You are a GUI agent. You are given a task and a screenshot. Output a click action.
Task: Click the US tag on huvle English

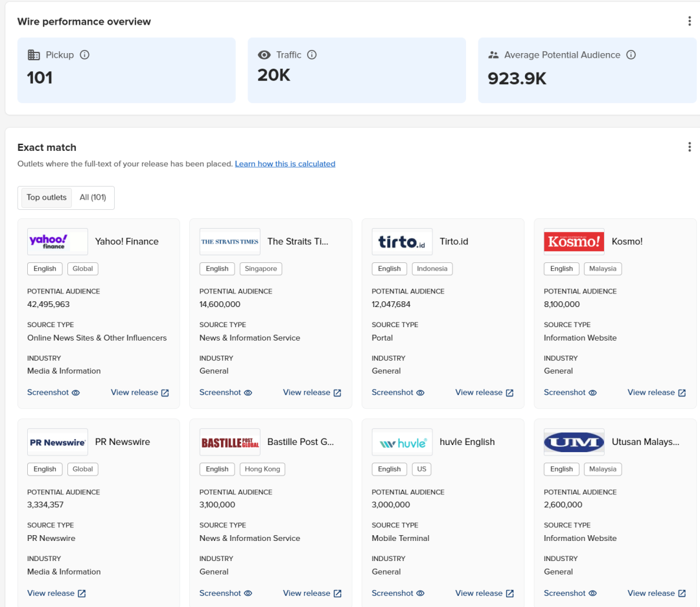click(421, 469)
